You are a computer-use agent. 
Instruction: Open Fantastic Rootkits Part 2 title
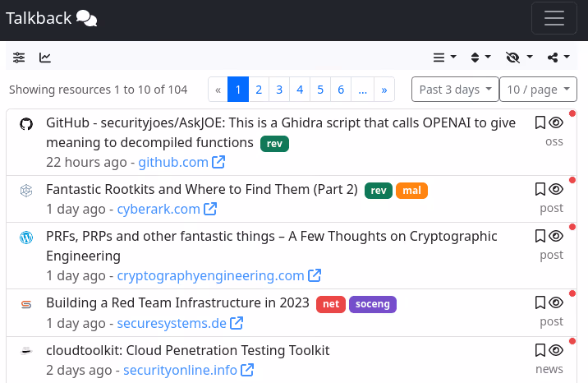coord(202,189)
